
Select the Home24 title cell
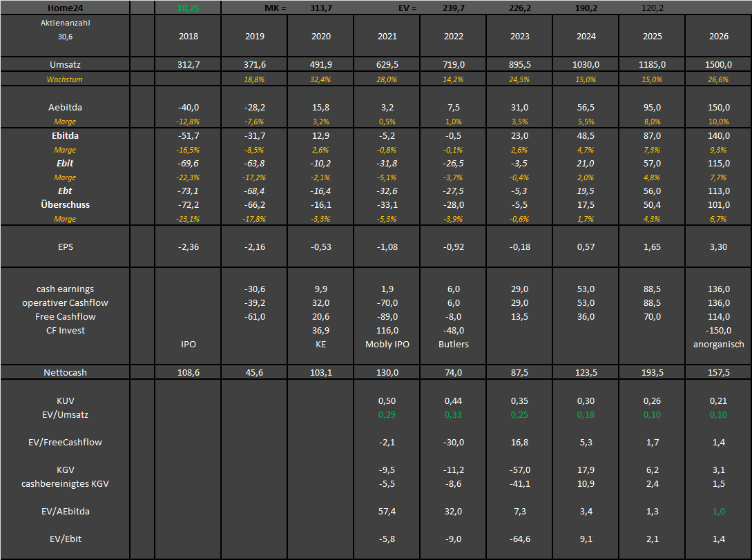pyautogui.click(x=65, y=8)
